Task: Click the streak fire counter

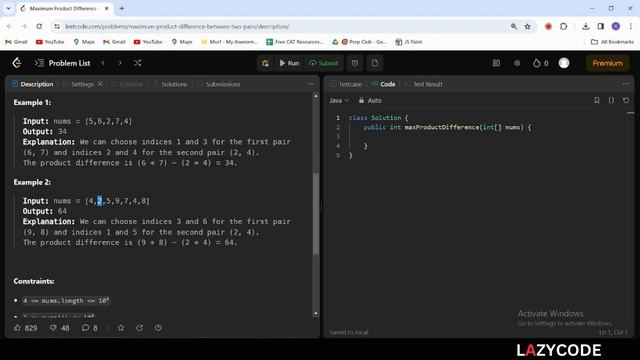Action: tap(541, 63)
